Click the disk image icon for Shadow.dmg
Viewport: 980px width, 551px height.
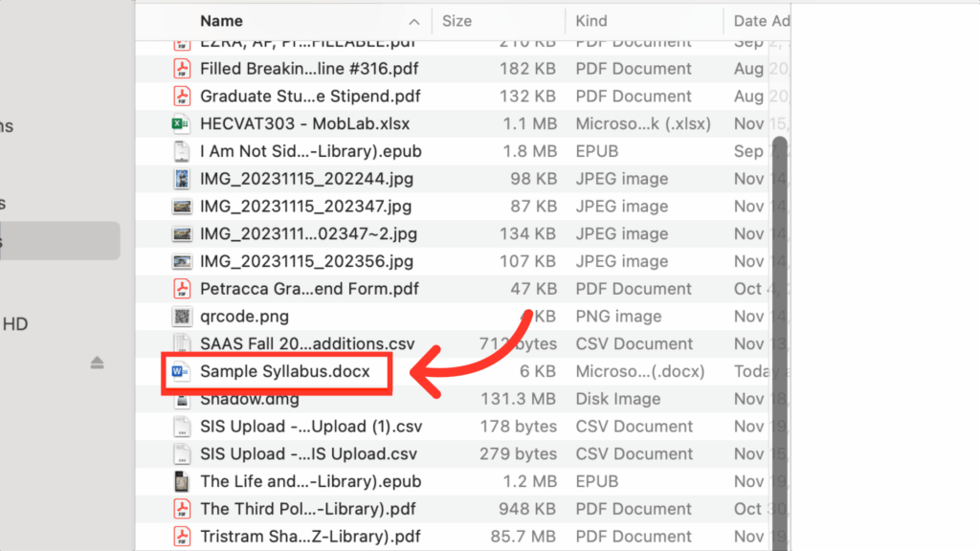coord(182,399)
